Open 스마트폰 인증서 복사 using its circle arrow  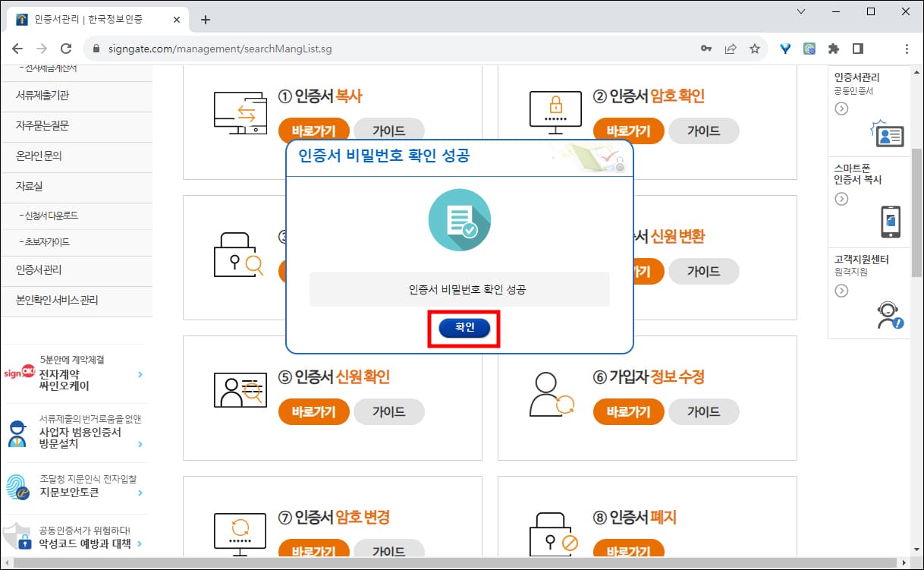tap(842, 199)
